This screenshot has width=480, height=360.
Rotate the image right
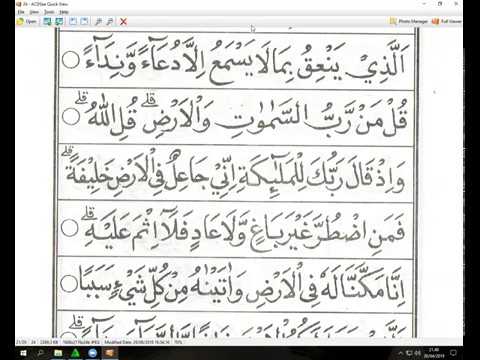[85, 22]
